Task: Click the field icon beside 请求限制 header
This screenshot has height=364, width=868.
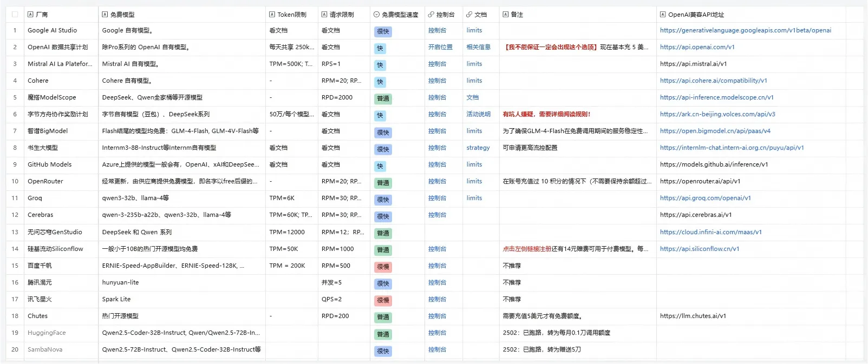Action: pos(324,15)
